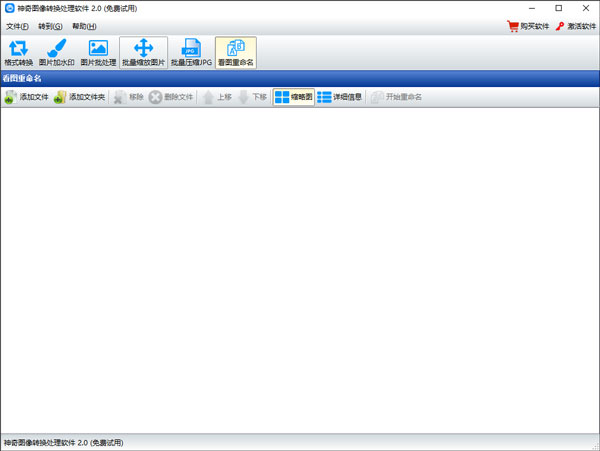Move item up with 上移

[x=217, y=97]
